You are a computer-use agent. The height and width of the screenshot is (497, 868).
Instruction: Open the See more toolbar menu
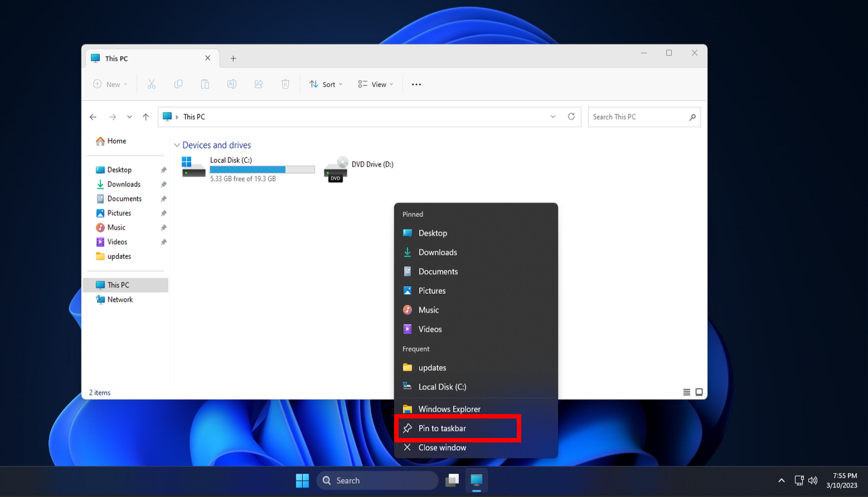[x=416, y=83]
